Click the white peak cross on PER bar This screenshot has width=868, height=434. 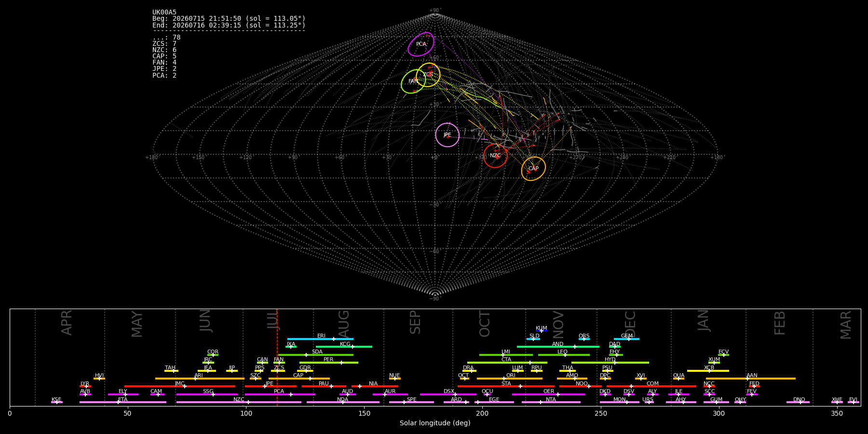pos(341,363)
